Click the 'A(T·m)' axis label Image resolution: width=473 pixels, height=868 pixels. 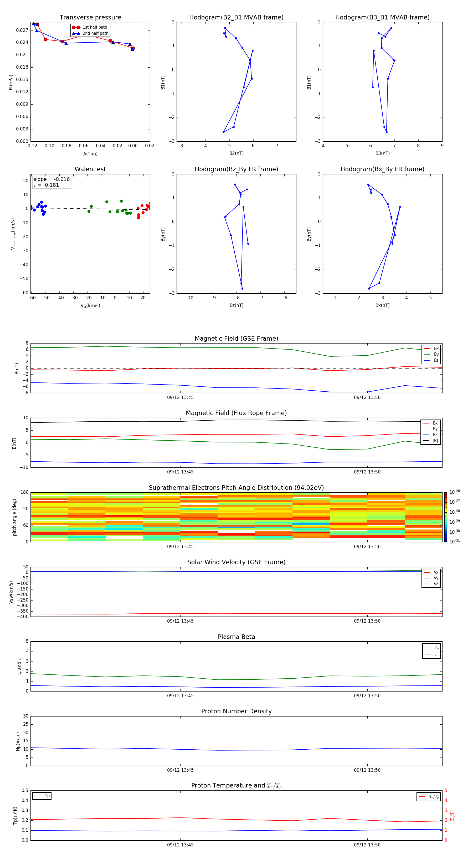[x=90, y=154]
